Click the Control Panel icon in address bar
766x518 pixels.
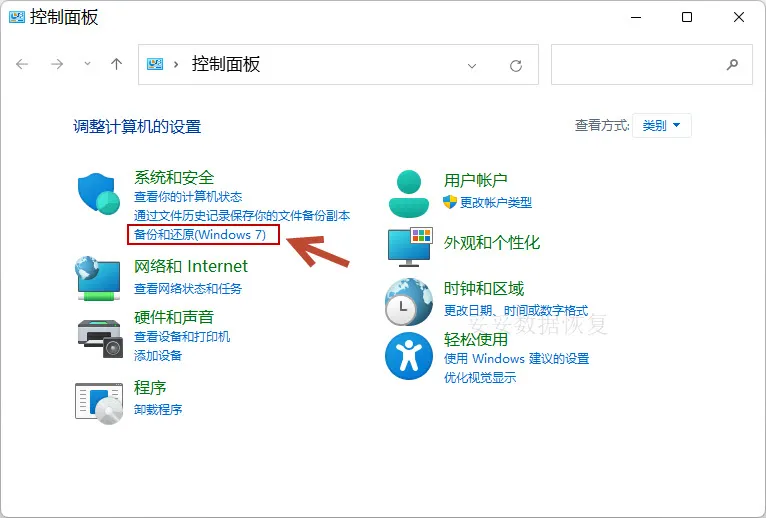(x=155, y=64)
